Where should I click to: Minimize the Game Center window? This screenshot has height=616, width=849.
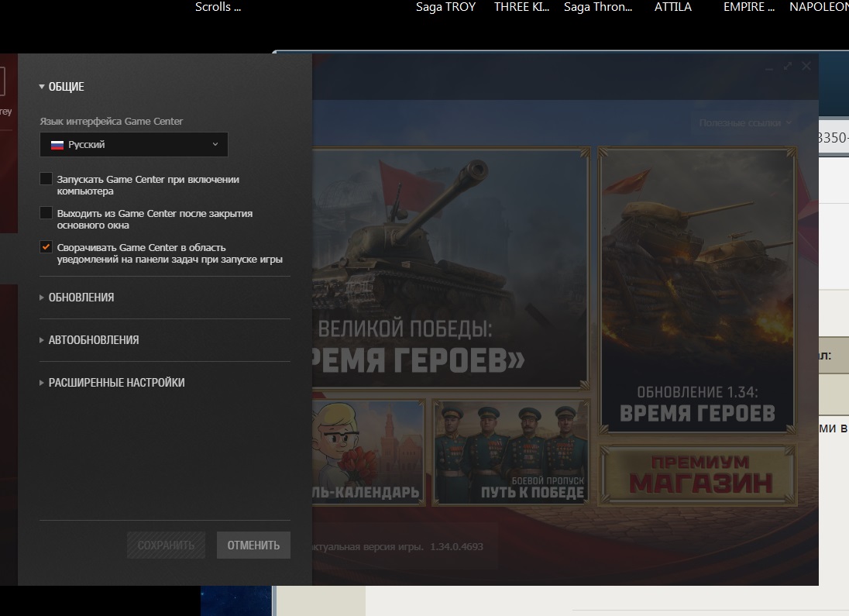pos(768,67)
